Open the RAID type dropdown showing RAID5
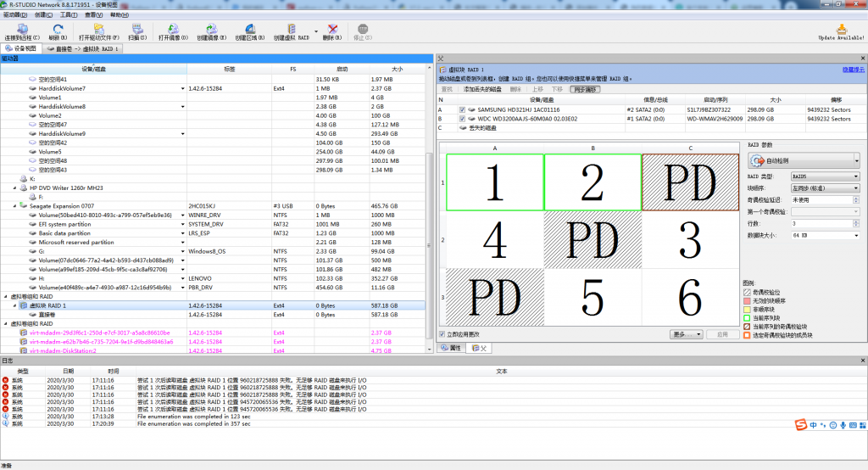Image resolution: width=868 pixels, height=470 pixels. pyautogui.click(x=825, y=176)
